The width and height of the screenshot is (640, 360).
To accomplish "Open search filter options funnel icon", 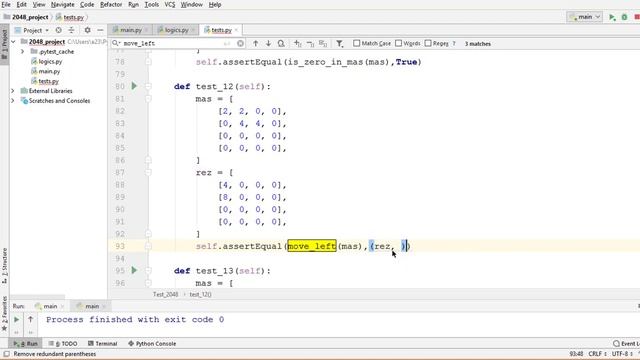I will 340,43.
